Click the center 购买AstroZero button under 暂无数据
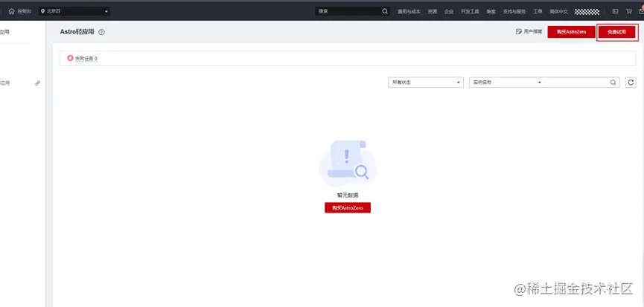This screenshot has width=644, height=307. [348, 208]
